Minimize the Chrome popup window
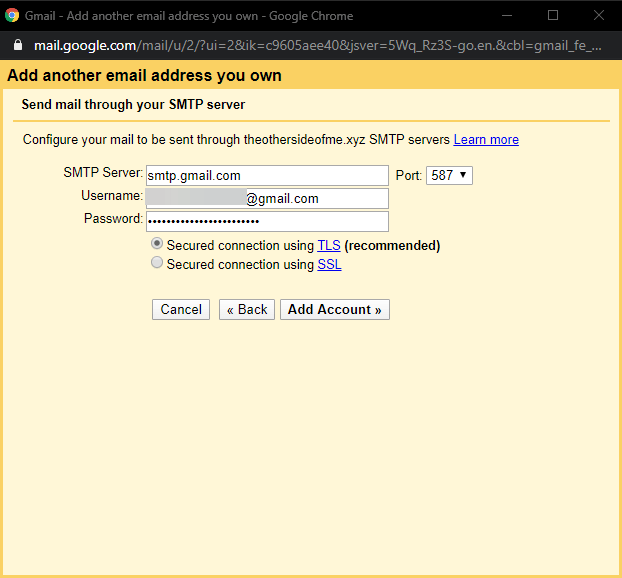 click(507, 15)
